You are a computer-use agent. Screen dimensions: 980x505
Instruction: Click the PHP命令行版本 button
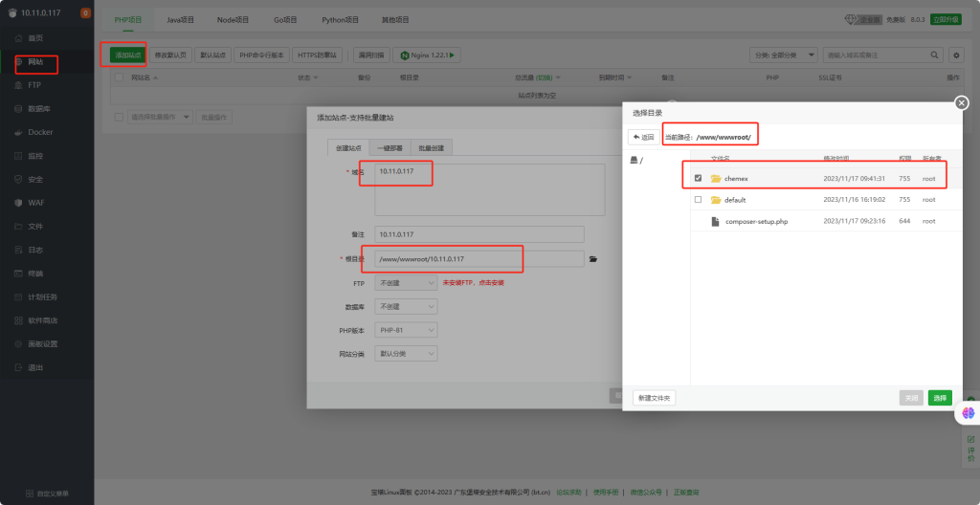point(261,55)
